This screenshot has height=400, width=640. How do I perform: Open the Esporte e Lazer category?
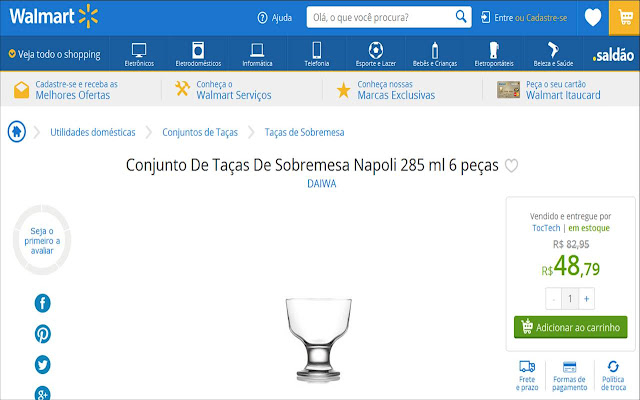(376, 54)
